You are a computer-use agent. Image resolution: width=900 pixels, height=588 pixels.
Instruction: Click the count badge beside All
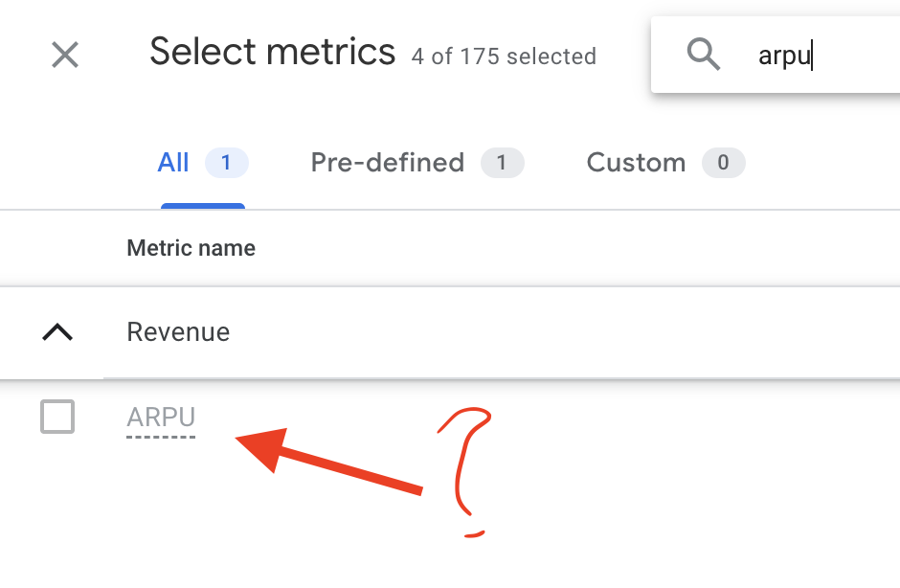[227, 163]
